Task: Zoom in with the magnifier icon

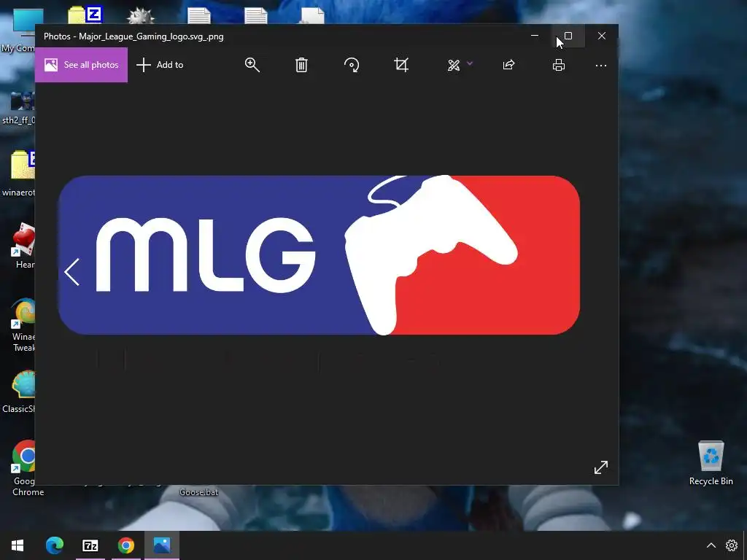Action: click(x=252, y=65)
